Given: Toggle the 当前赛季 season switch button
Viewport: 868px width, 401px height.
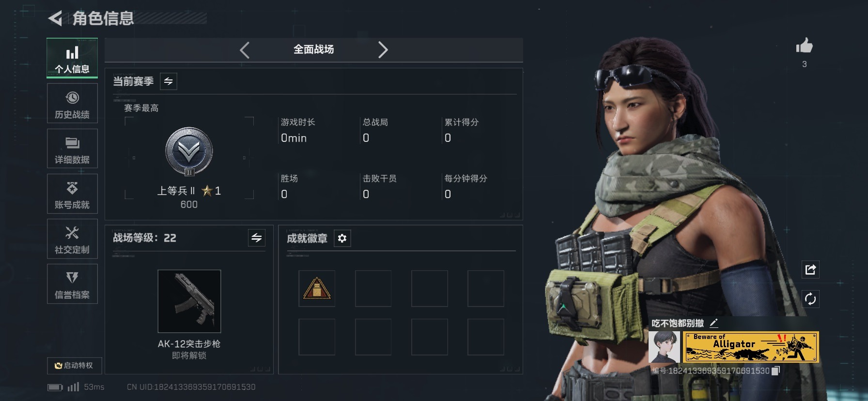Looking at the screenshot, I should coord(169,81).
